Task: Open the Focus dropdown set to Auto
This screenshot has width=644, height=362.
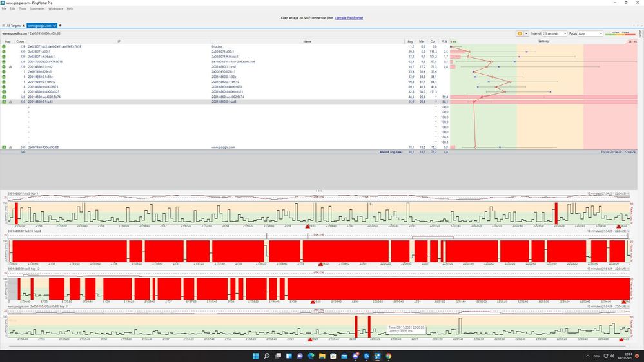Action: point(590,33)
